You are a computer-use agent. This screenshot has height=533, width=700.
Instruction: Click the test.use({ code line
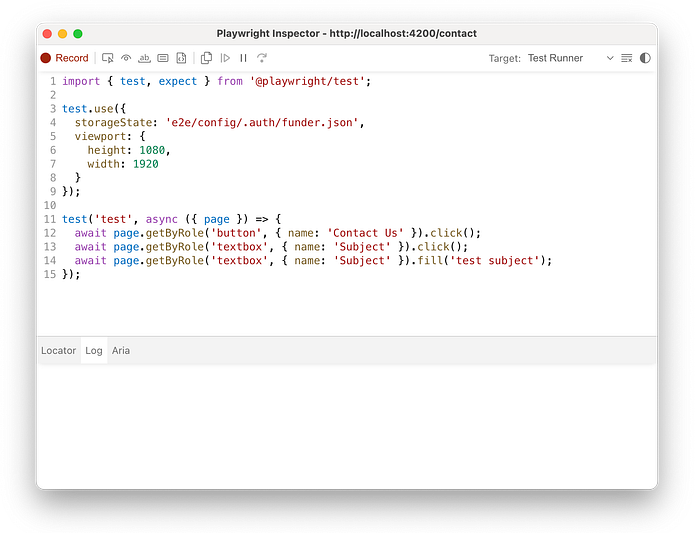click(94, 109)
